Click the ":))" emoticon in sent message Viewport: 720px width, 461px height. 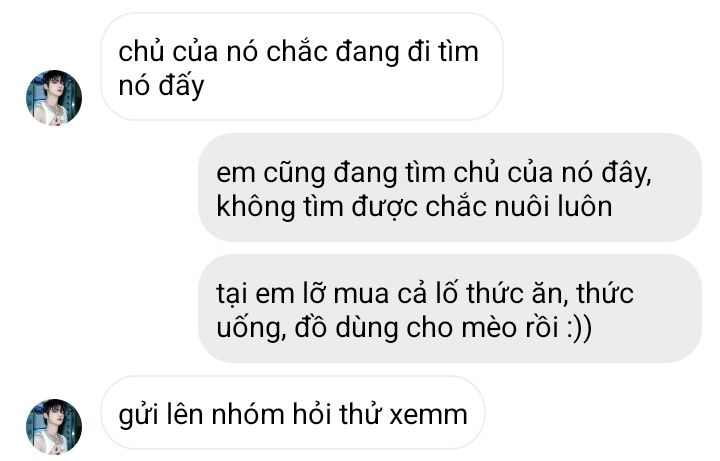tap(579, 328)
